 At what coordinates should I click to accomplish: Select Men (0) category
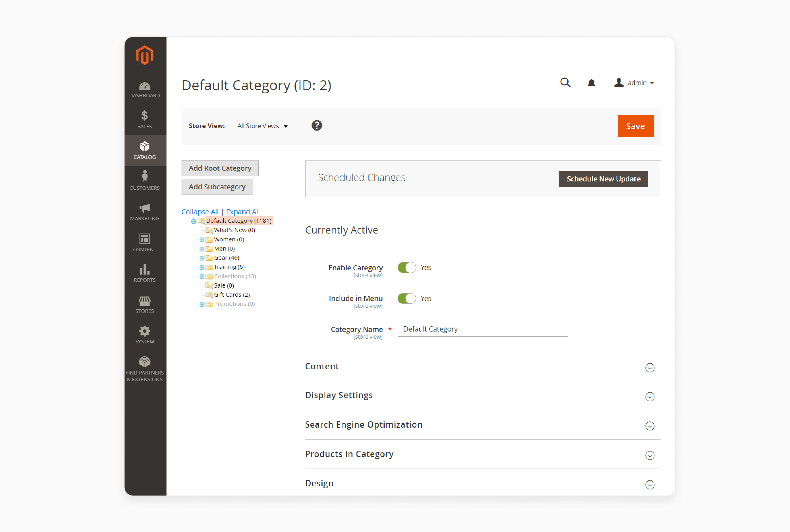224,249
